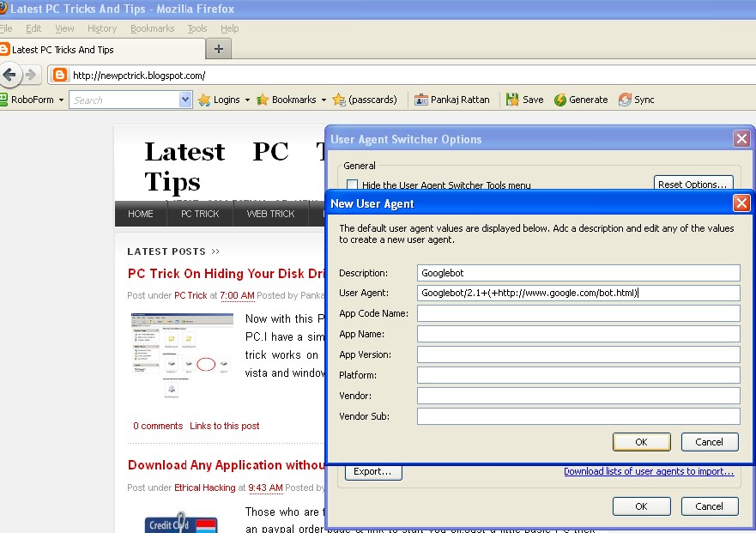Go to HOME in blog navigation
Image resolution: width=756 pixels, height=533 pixels.
pyautogui.click(x=141, y=214)
